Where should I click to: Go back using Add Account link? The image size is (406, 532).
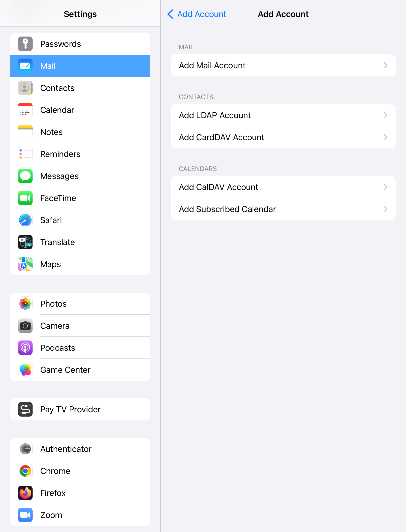pos(197,14)
